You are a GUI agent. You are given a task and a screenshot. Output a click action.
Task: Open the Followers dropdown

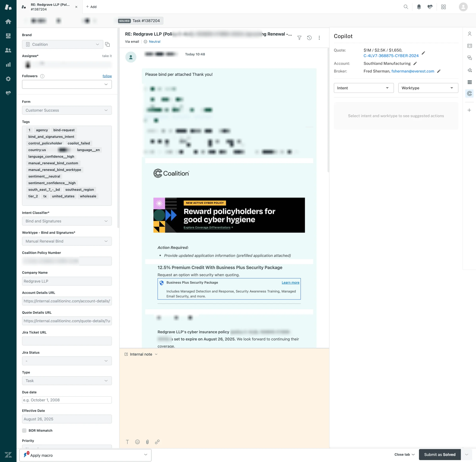(x=67, y=84)
